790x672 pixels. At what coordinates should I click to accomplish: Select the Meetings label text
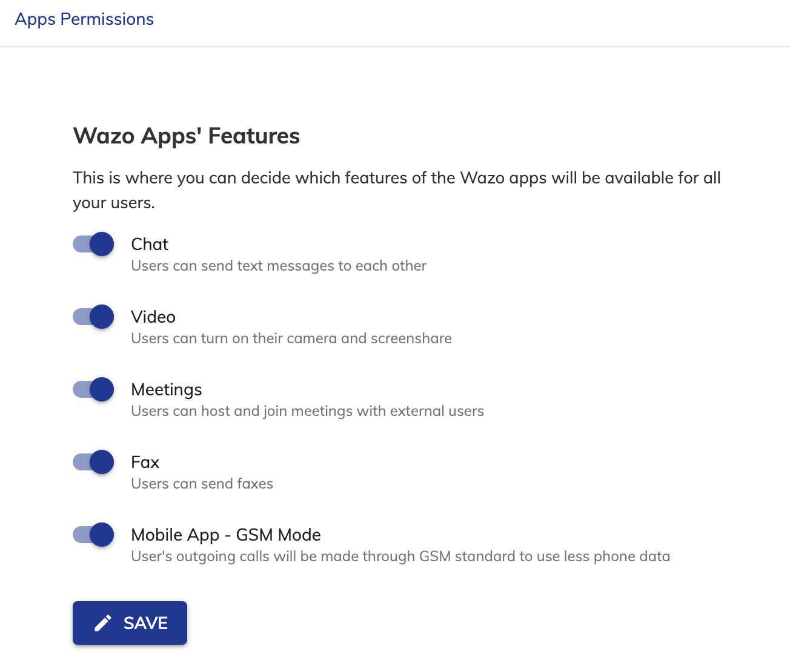(167, 390)
